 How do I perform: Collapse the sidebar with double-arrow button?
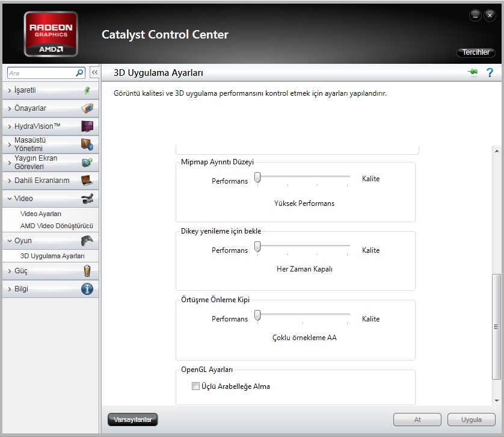click(94, 72)
